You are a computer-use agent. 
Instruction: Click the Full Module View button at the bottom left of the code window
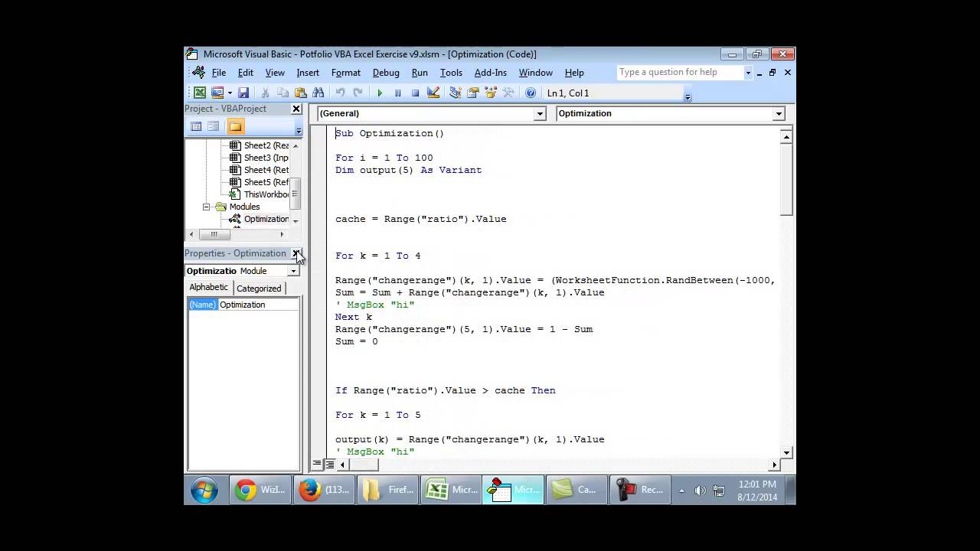330,465
